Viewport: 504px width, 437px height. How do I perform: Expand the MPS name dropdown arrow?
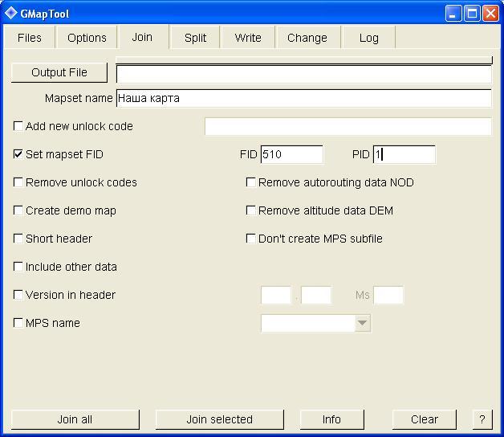362,323
